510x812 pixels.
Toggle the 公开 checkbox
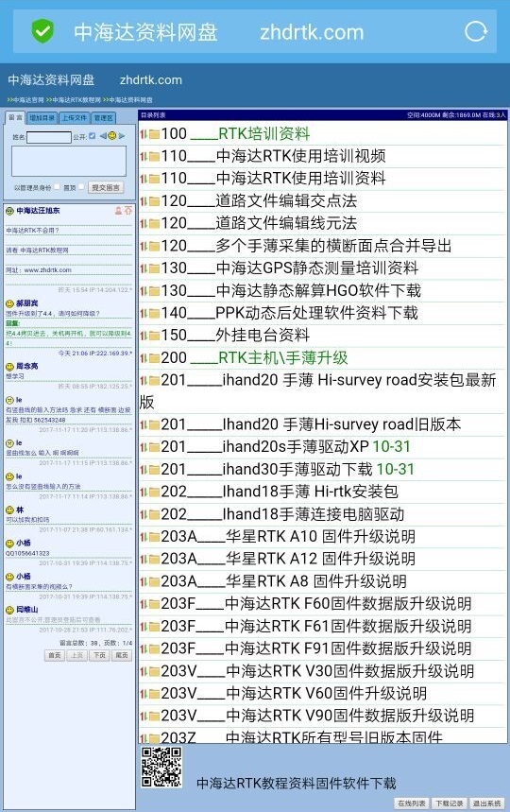pyautogui.click(x=92, y=136)
